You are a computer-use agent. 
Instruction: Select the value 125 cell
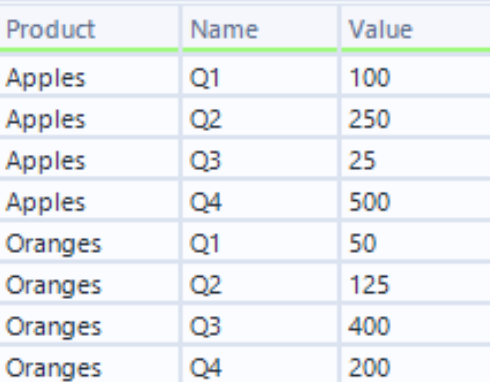[x=416, y=285]
